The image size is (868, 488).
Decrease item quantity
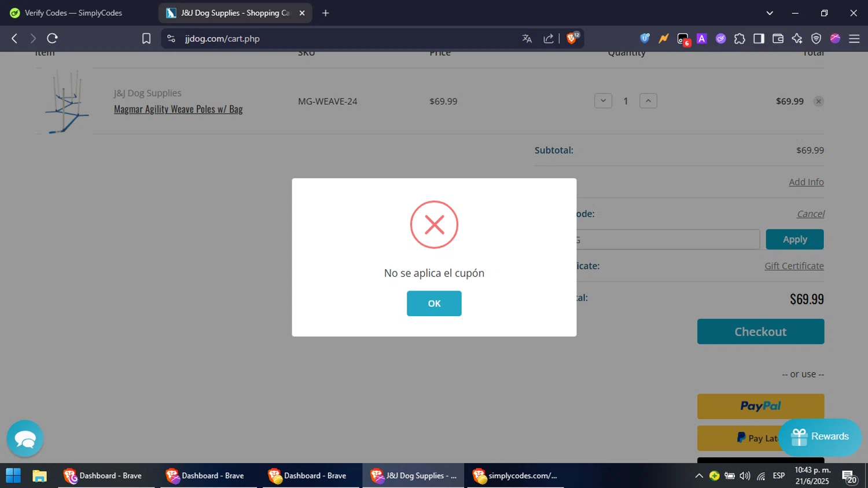603,101
